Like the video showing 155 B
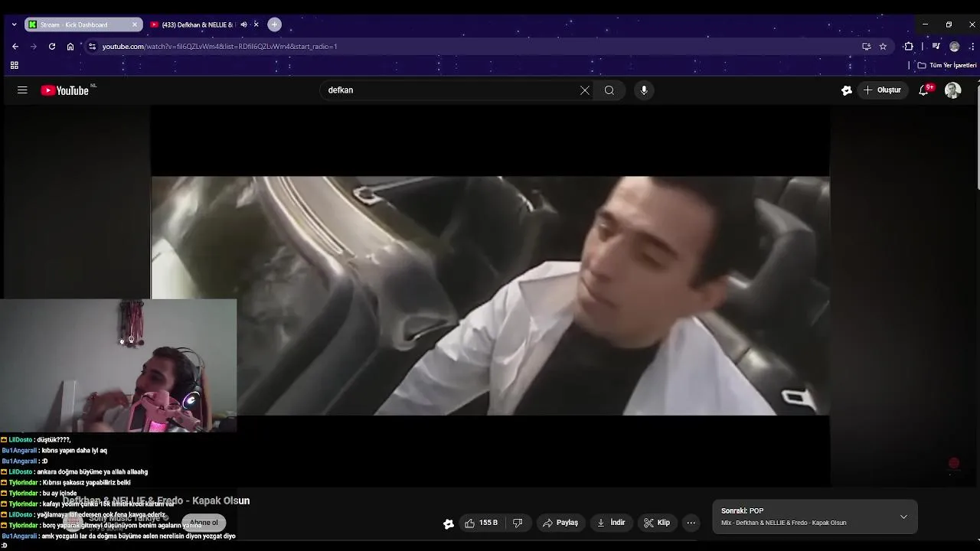 482,523
